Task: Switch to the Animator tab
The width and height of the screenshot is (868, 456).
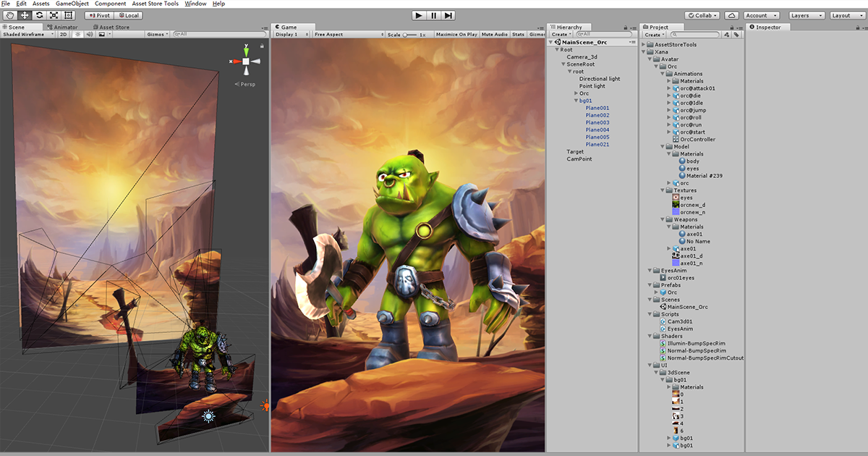Action: click(61, 28)
